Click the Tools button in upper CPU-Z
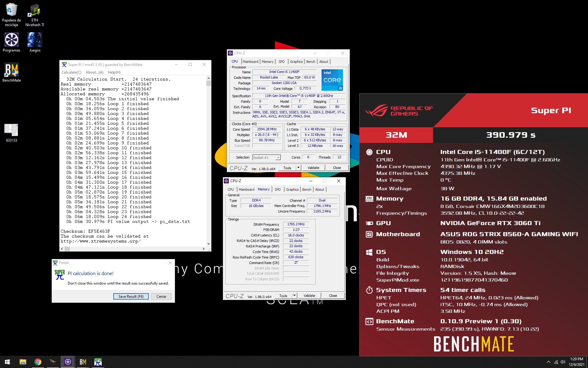Screen dimensions: 588x368 pyautogui.click(x=287, y=168)
